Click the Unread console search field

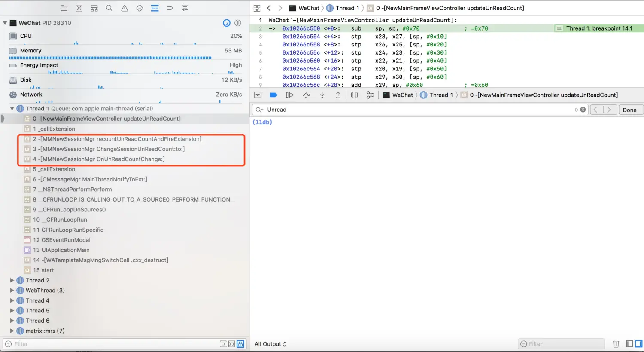click(x=420, y=110)
